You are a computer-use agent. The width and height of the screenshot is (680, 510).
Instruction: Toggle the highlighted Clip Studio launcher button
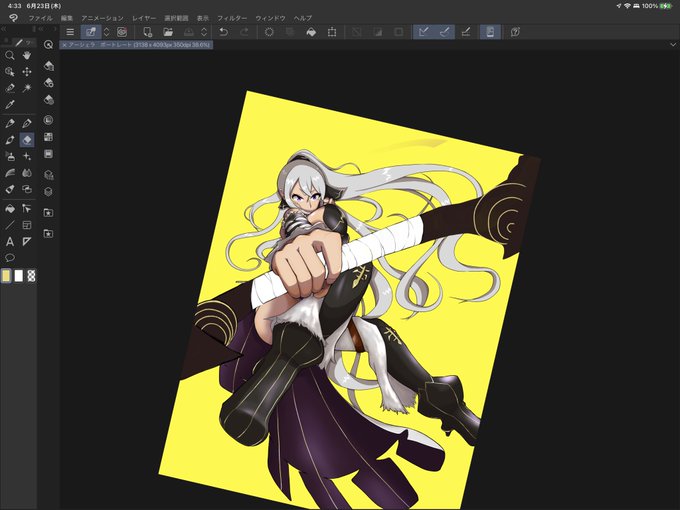[91, 32]
